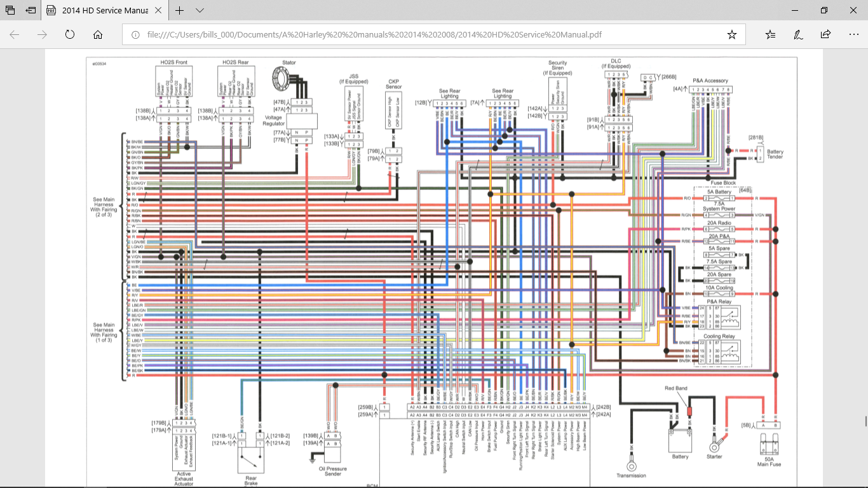
Task: Click the '[242B]' connector label
Action: point(603,407)
